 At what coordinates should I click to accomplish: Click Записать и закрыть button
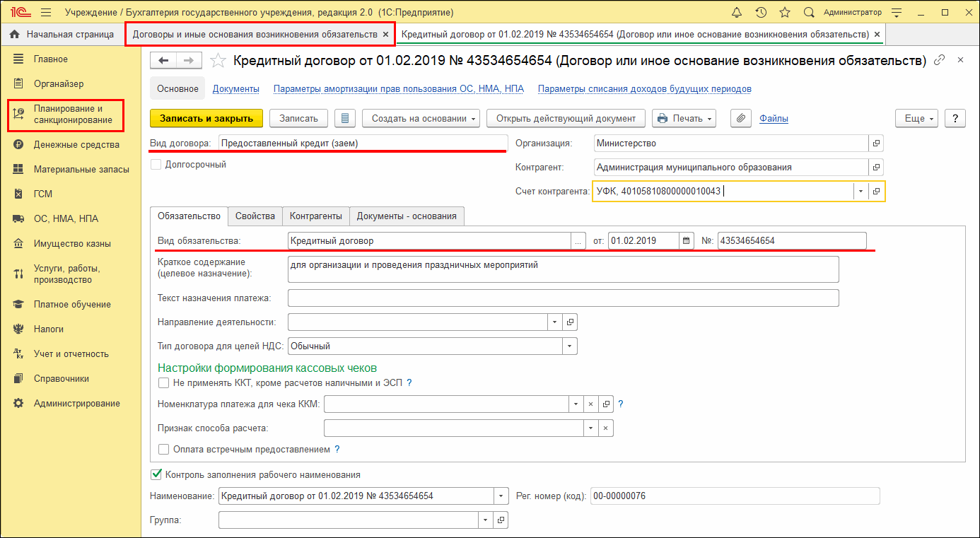(x=206, y=118)
